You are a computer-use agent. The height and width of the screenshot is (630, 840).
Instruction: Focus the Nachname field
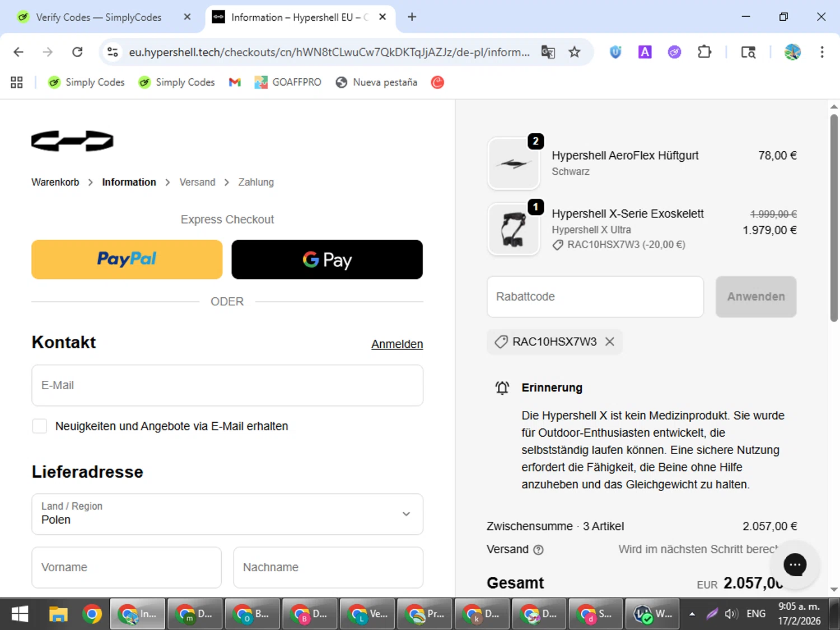(328, 567)
